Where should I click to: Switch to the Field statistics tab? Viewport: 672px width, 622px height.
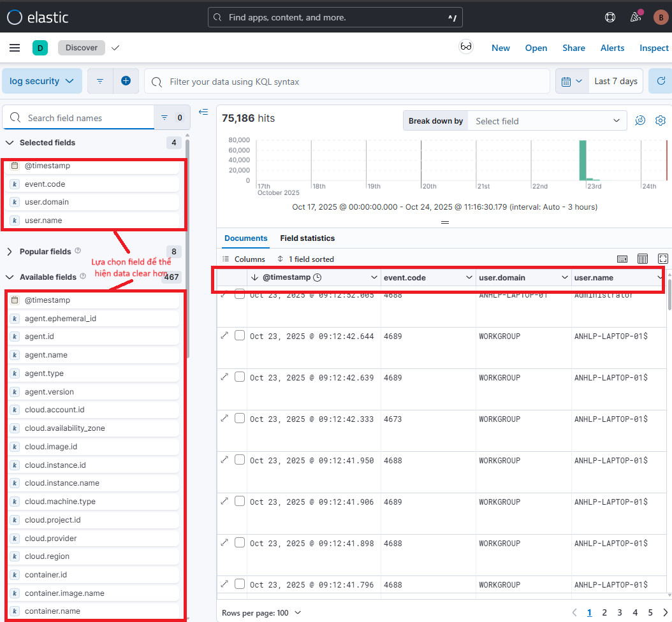[307, 238]
